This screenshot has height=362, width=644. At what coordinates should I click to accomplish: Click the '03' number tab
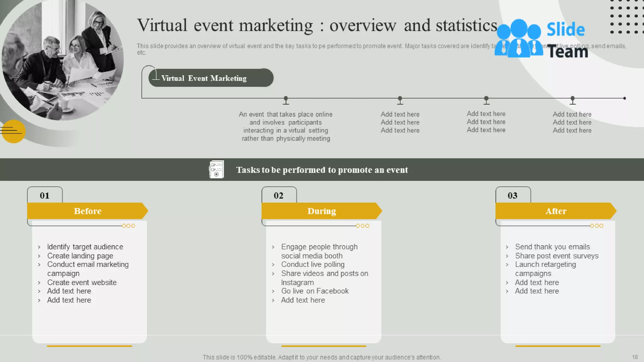pyautogui.click(x=513, y=195)
